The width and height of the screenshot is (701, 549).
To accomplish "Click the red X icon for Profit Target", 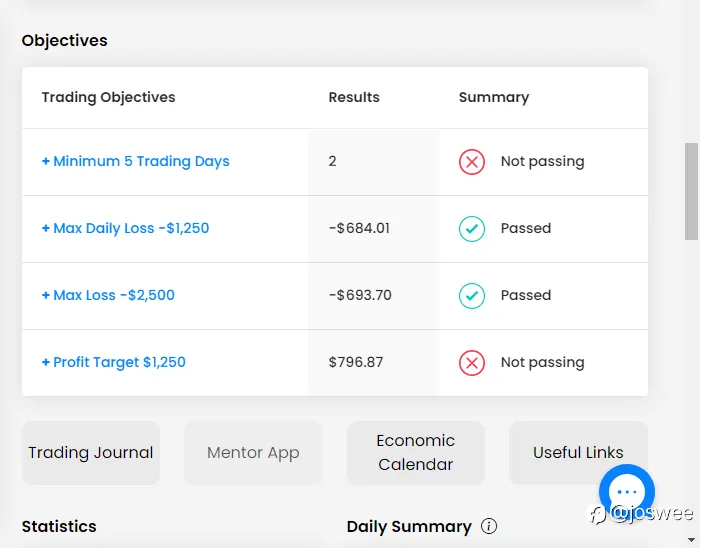I will [472, 363].
